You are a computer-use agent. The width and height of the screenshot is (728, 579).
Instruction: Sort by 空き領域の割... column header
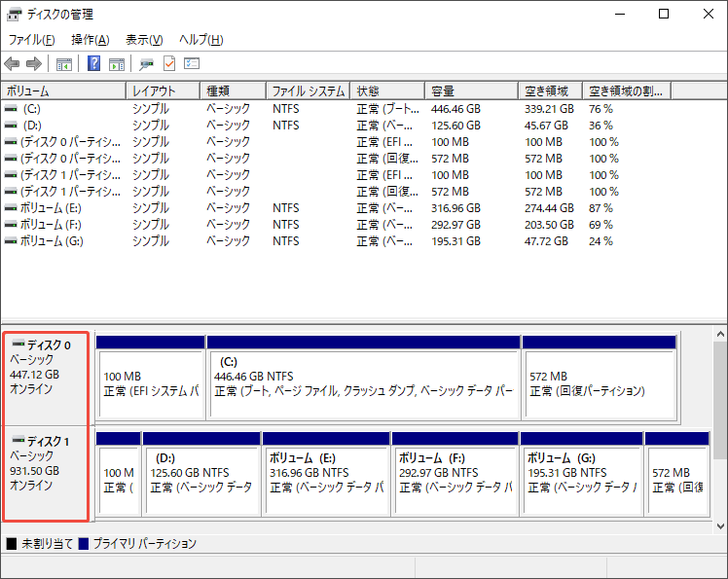(x=627, y=91)
